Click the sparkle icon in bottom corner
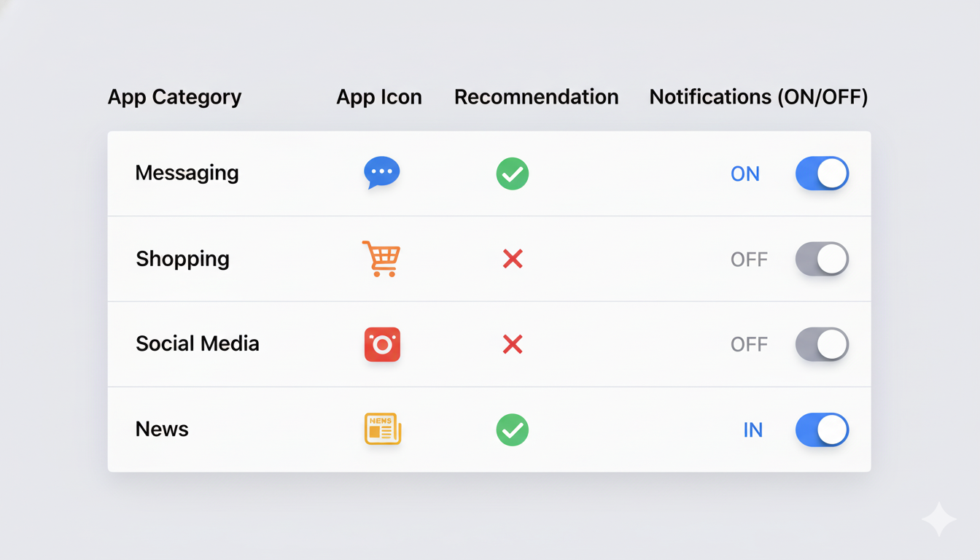The height and width of the screenshot is (560, 980). pyautogui.click(x=938, y=519)
